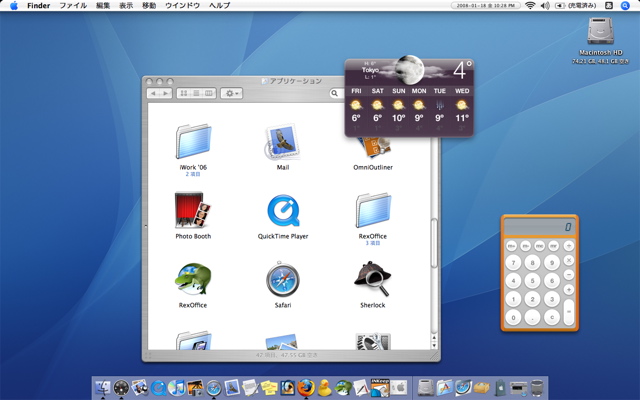Launch iTunes from the Dock

click(176, 387)
